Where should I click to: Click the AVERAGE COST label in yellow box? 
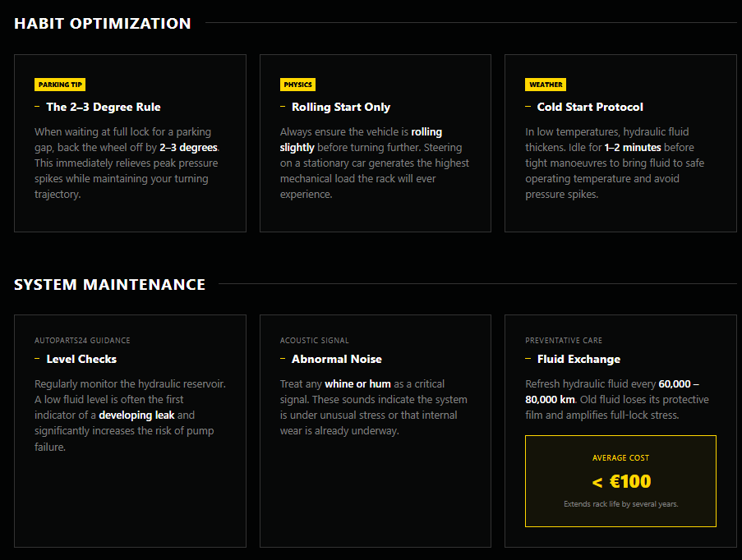(620, 458)
